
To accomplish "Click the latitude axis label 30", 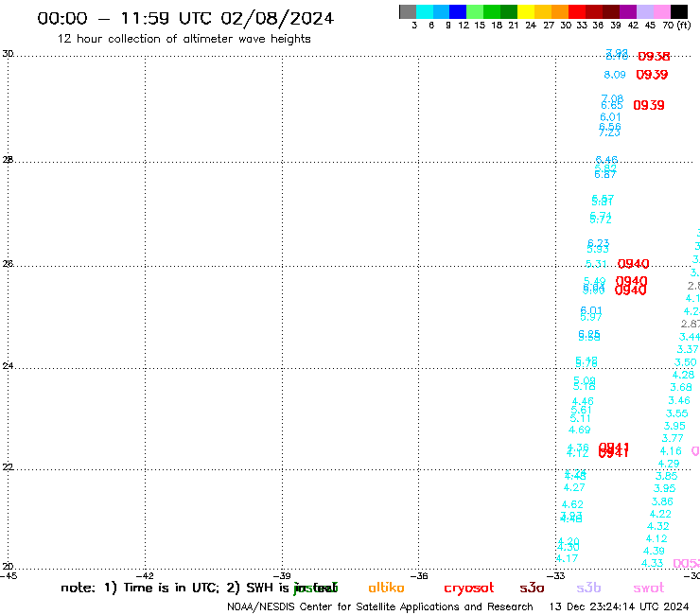I will point(8,54).
